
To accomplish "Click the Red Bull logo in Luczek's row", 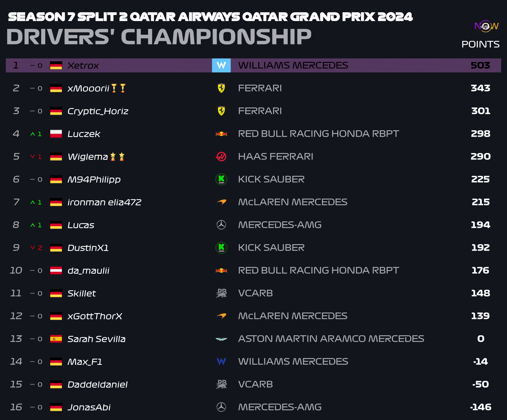I will click(221, 134).
